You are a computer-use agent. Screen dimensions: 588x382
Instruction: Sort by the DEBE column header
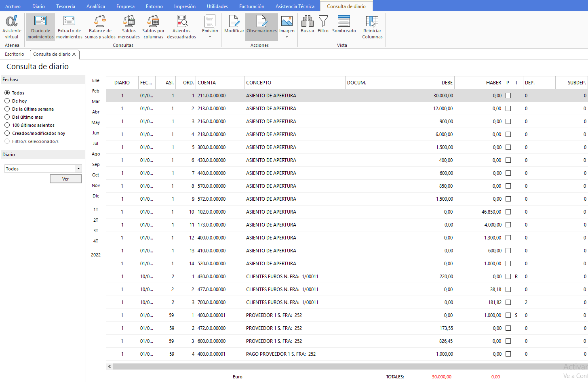point(430,83)
